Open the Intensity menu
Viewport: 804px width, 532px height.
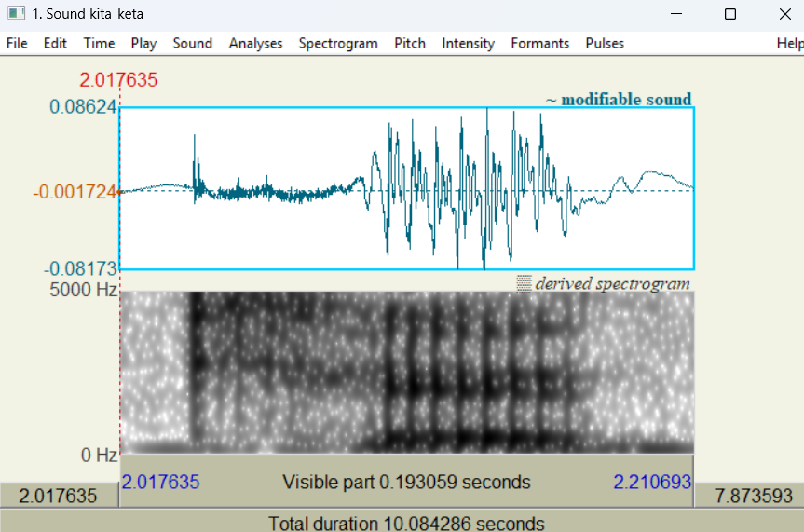[x=468, y=44]
